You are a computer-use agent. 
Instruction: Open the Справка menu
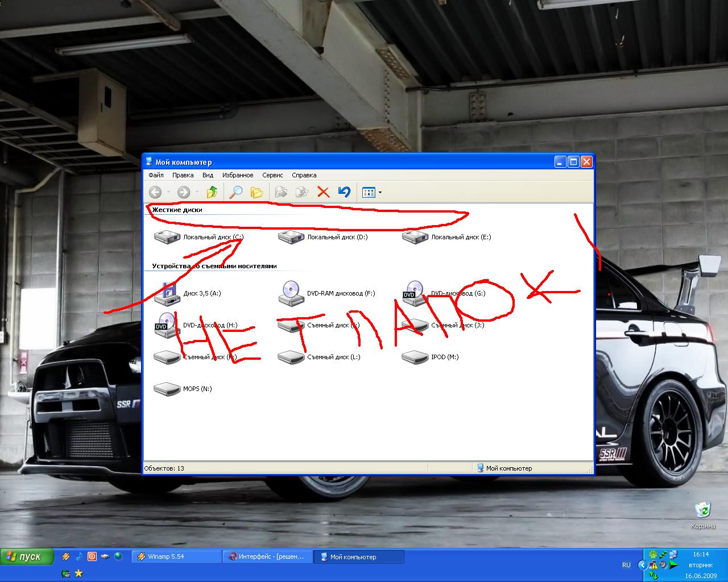coord(304,175)
